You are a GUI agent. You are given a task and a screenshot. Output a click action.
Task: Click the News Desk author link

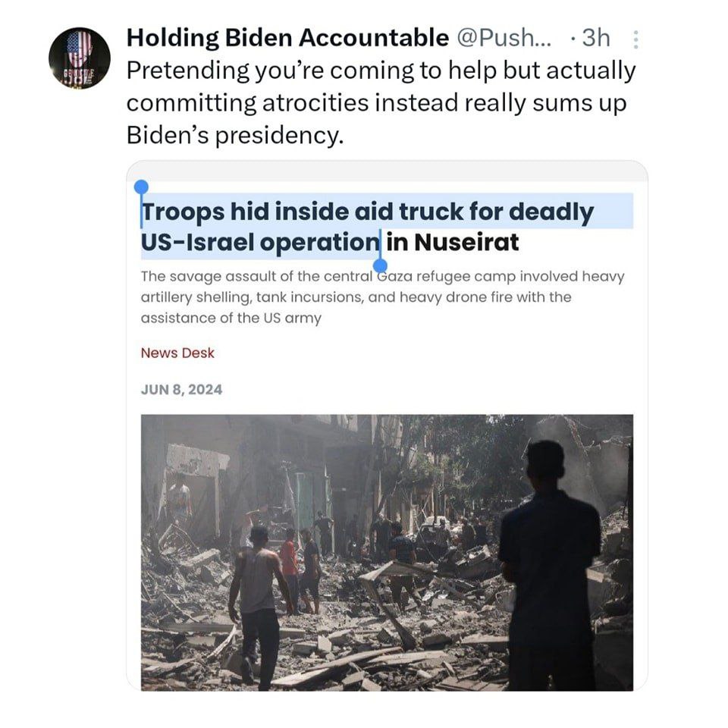(x=177, y=353)
